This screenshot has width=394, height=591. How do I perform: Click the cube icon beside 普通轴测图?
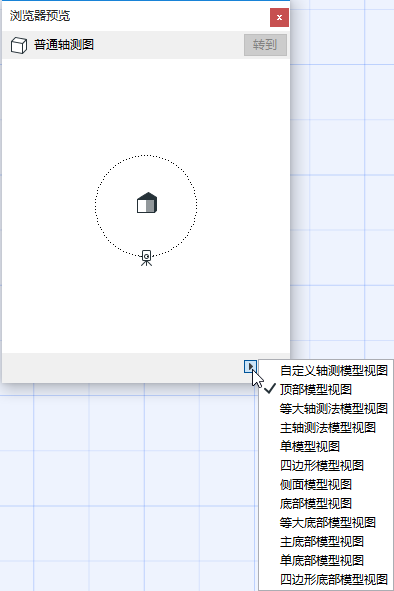(19, 45)
